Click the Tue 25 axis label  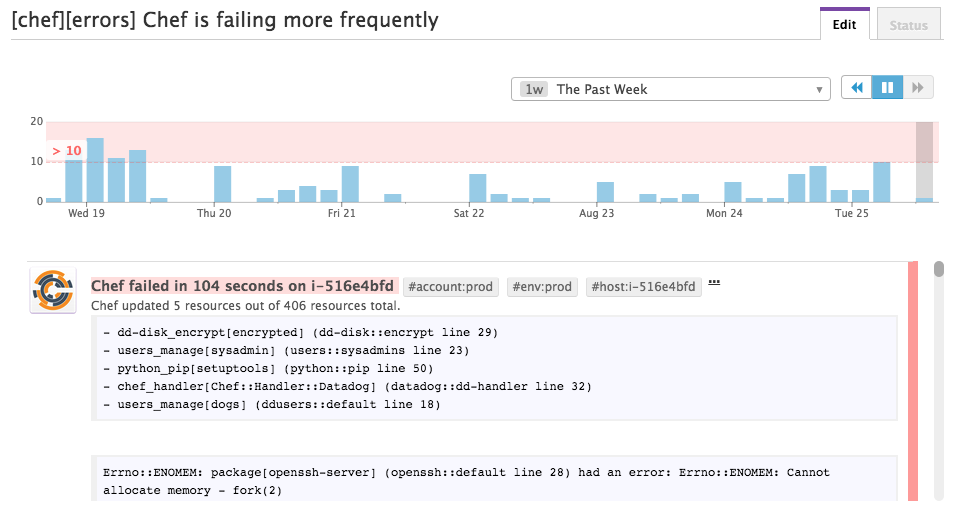click(x=852, y=213)
